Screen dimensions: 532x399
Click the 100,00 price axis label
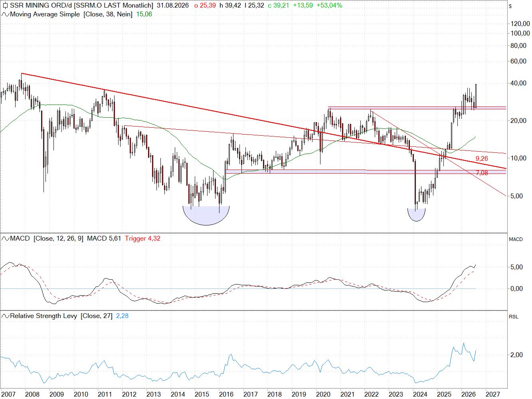pos(520,33)
